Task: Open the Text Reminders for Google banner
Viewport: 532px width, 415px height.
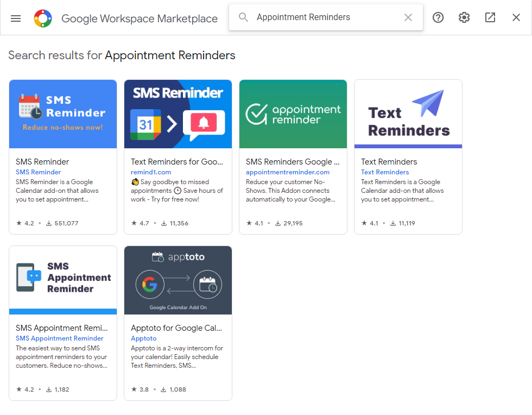Action: [178, 114]
